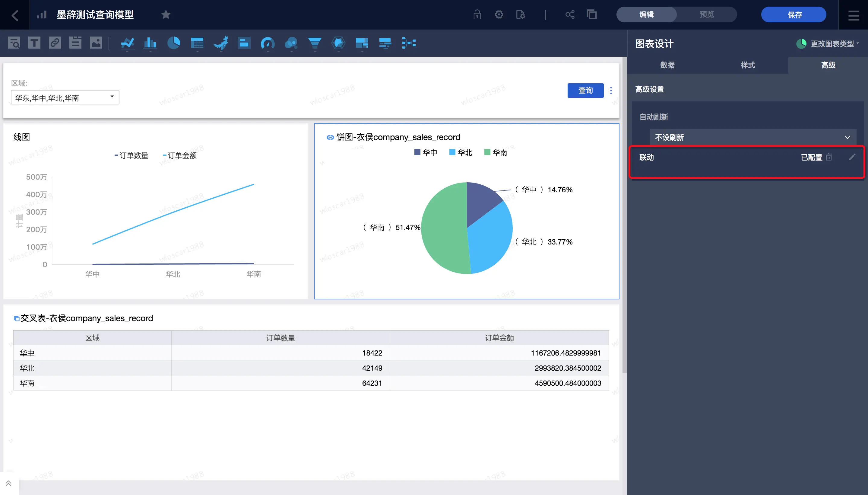The height and width of the screenshot is (495, 868).
Task: Switch to Preview mode
Action: coord(707,14)
